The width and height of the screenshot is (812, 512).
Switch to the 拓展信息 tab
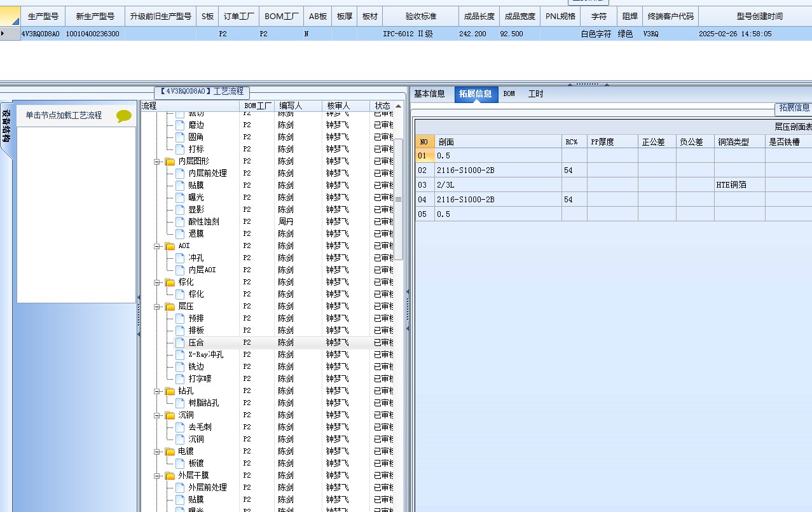[476, 94]
